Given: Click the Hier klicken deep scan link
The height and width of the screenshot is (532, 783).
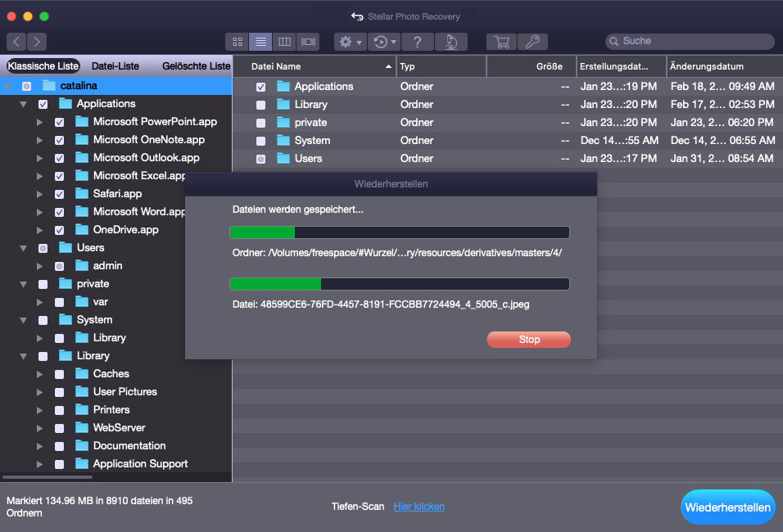Looking at the screenshot, I should point(419,507).
